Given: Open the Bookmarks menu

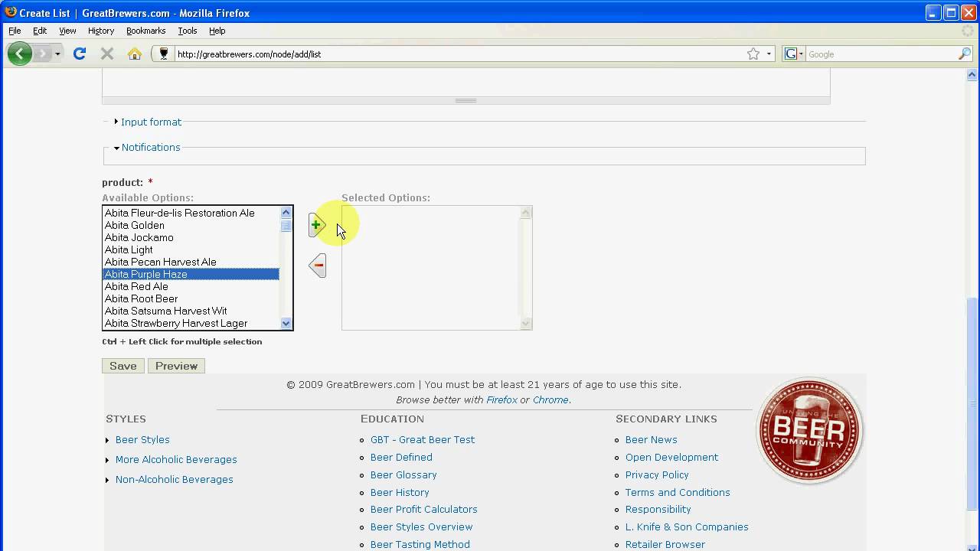Looking at the screenshot, I should pyautogui.click(x=146, y=31).
